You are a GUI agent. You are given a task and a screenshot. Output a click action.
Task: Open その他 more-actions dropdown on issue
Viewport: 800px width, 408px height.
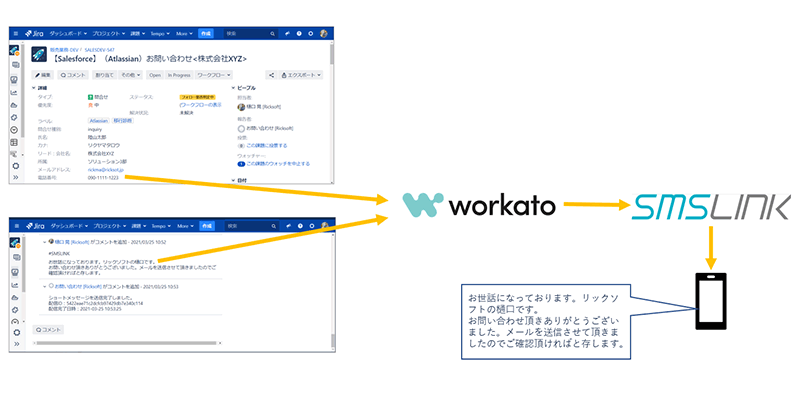point(131,75)
